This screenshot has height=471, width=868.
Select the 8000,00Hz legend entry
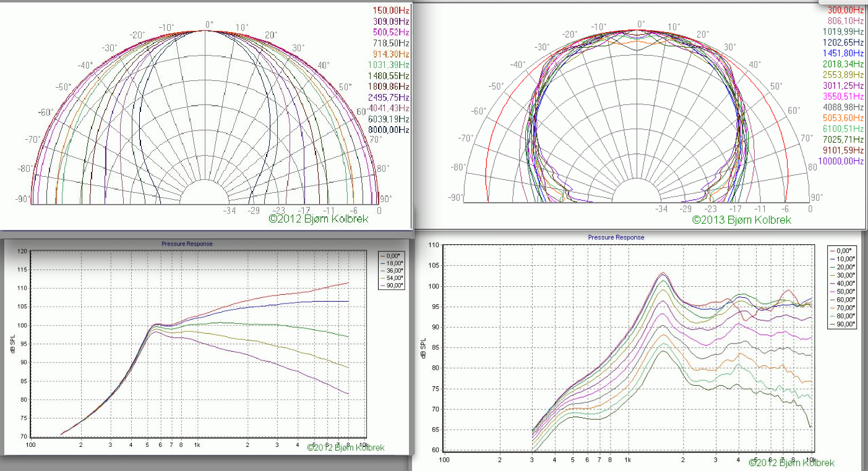click(x=390, y=130)
